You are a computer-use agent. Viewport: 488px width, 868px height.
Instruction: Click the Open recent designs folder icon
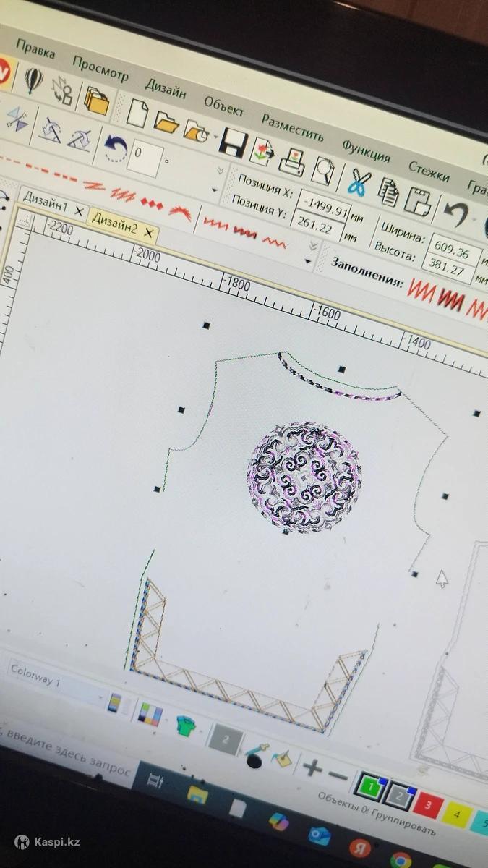pyautogui.click(x=196, y=132)
